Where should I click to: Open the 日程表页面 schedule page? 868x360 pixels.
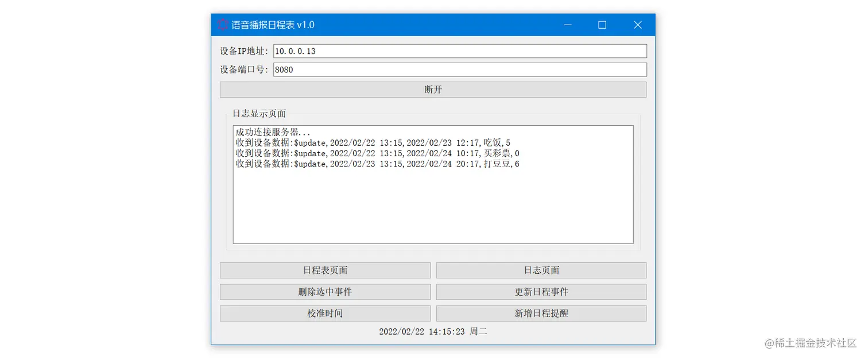tap(325, 270)
